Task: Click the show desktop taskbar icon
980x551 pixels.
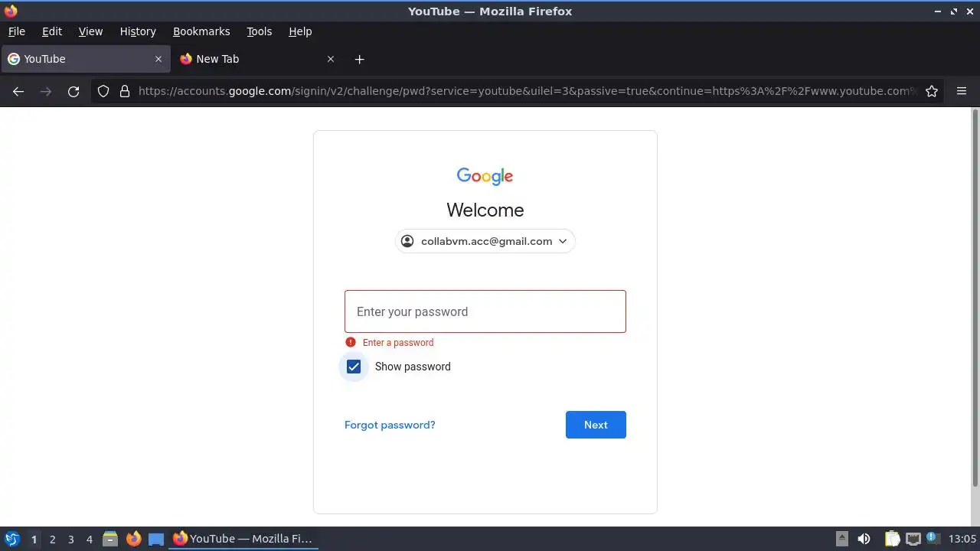Action: point(156,539)
